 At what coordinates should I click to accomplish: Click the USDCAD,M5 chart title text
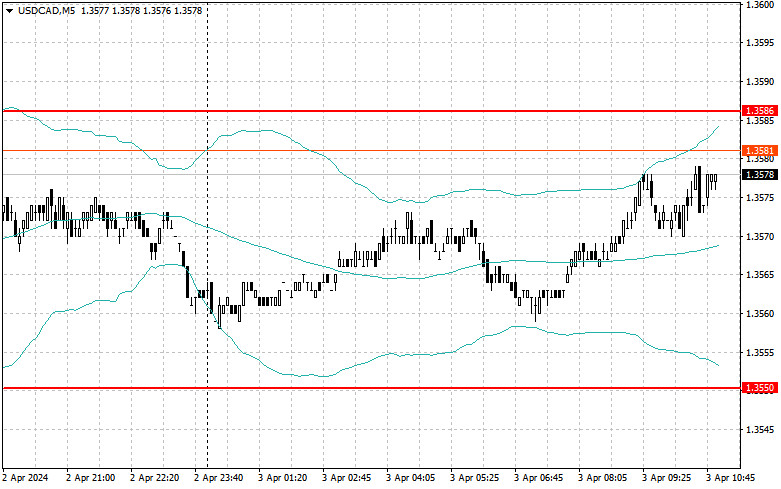pos(46,10)
